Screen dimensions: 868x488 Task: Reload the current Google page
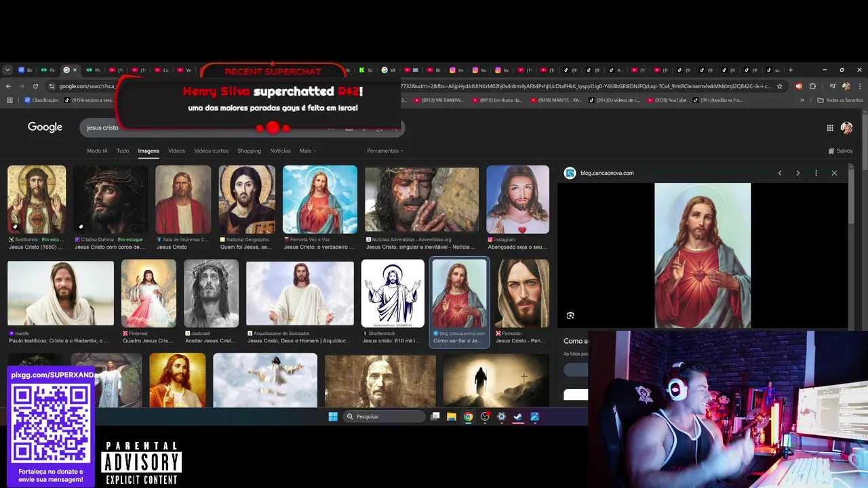point(36,86)
